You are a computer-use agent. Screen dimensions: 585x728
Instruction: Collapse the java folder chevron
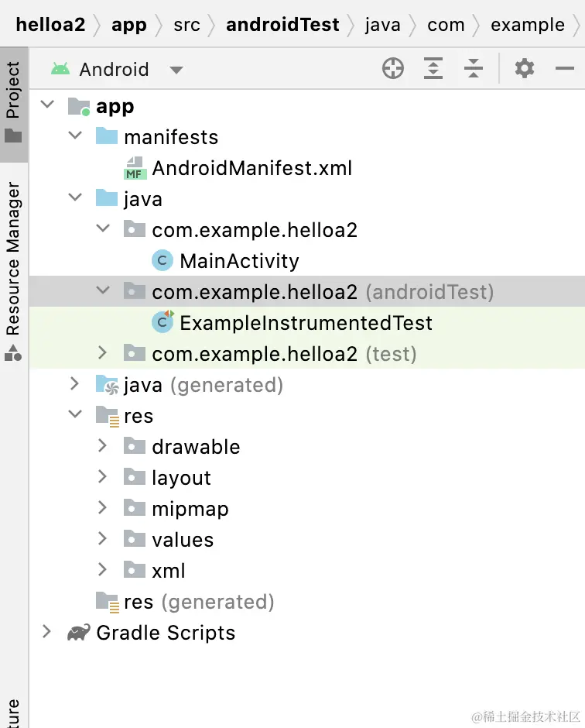pyautogui.click(x=75, y=197)
